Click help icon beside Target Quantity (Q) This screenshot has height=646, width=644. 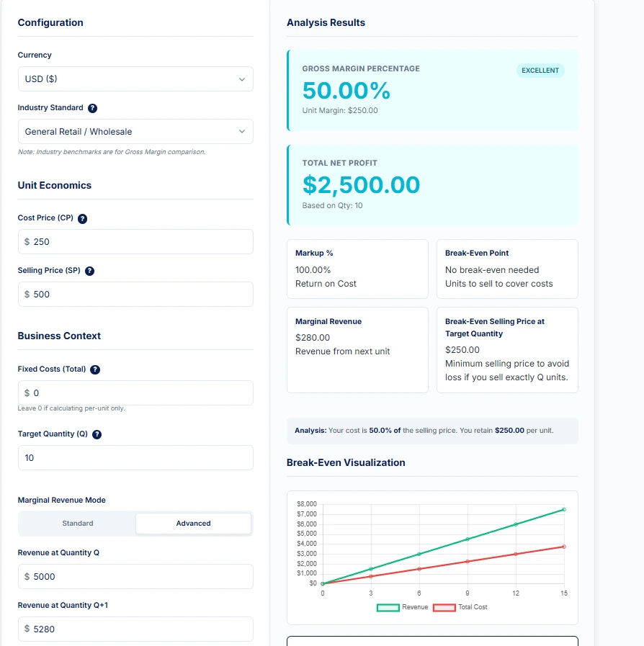click(x=97, y=434)
